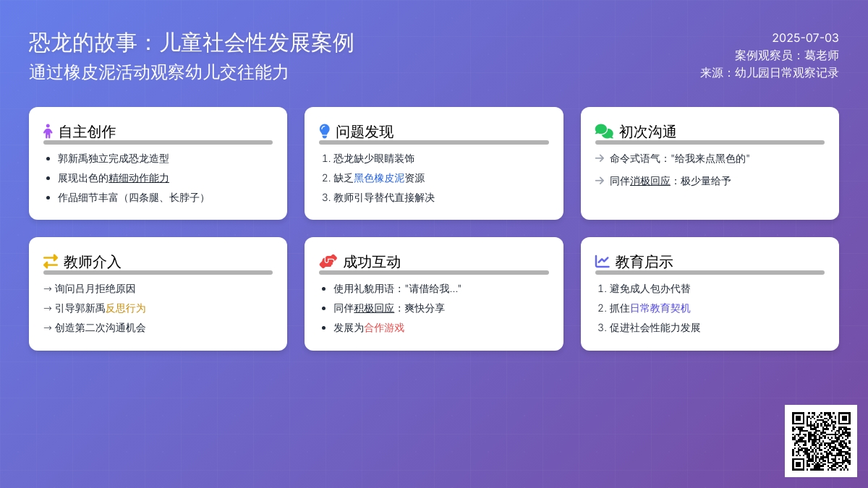
Task: Click the handshake icon beside 成功互动
Action: (x=328, y=262)
